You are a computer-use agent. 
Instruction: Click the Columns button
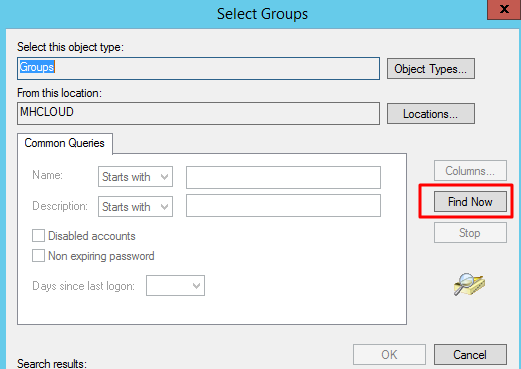470,171
